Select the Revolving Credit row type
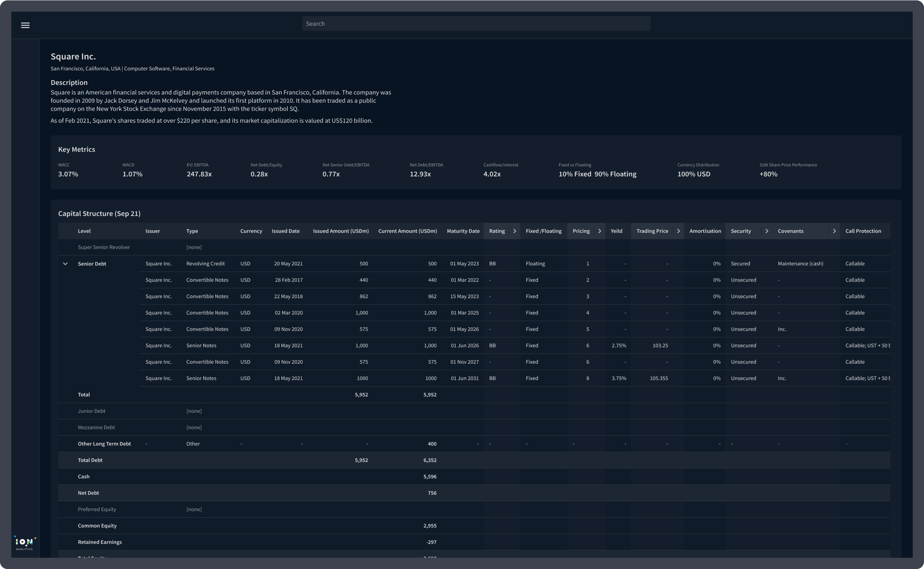Image resolution: width=924 pixels, height=569 pixels. (x=205, y=264)
